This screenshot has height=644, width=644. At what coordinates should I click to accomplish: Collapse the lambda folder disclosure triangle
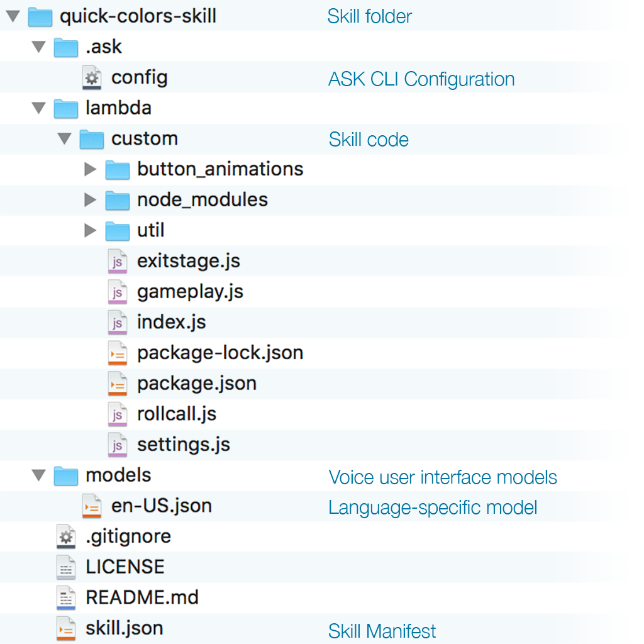point(39,108)
